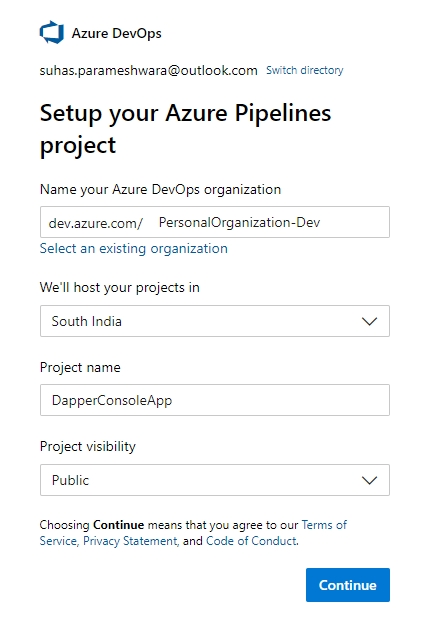
Task: Expand region list using its chevron arrow
Action: [x=369, y=321]
